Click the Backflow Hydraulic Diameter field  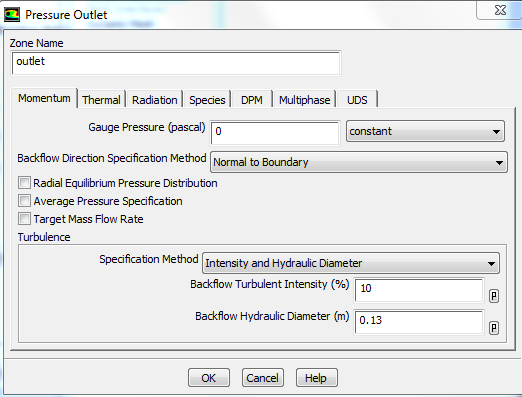[x=419, y=322]
